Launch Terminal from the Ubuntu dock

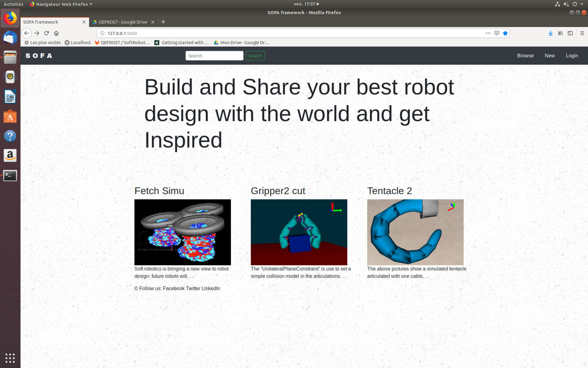(10, 176)
